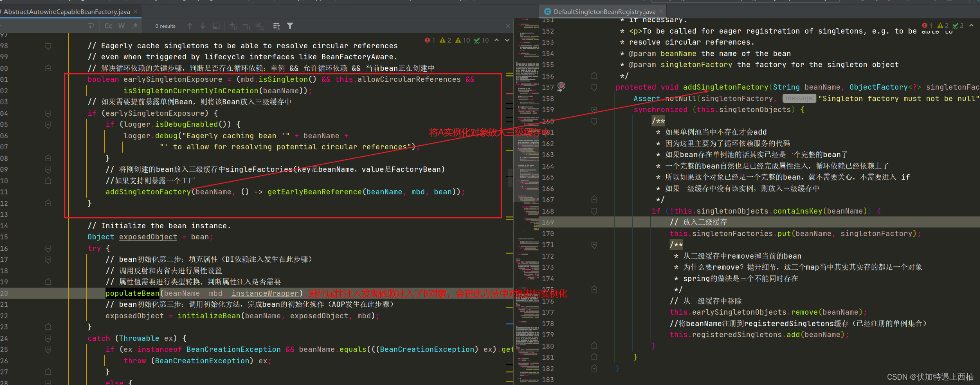The width and height of the screenshot is (980, 385).
Task: Click 'singletonFactories.put' on line 170
Action: pyautogui.click(x=741, y=234)
